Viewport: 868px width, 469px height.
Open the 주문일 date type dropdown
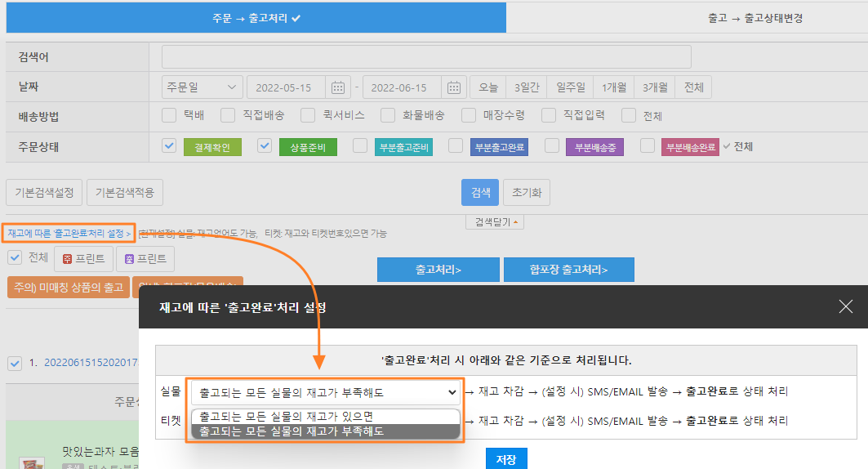click(x=202, y=87)
